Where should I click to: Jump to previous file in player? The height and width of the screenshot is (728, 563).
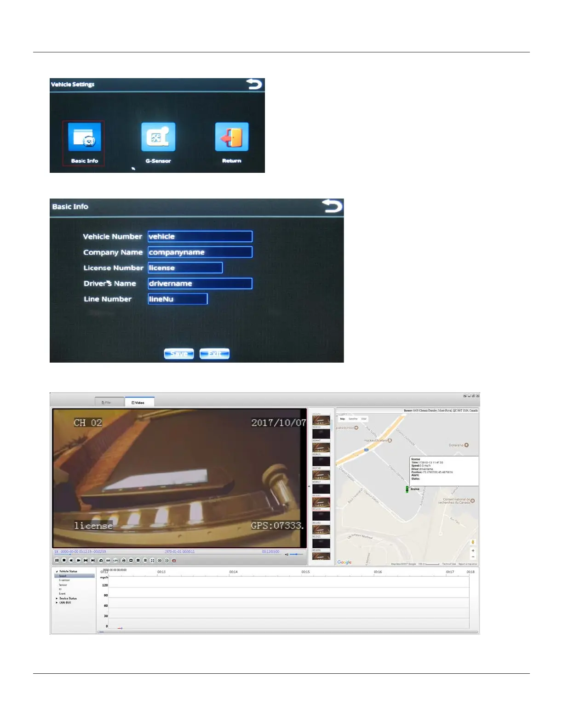click(x=86, y=560)
